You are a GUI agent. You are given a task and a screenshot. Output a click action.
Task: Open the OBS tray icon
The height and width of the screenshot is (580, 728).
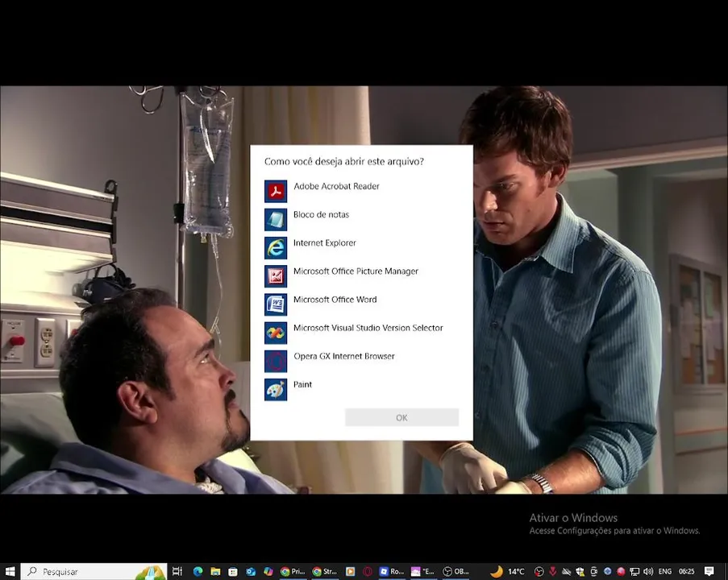click(539, 571)
